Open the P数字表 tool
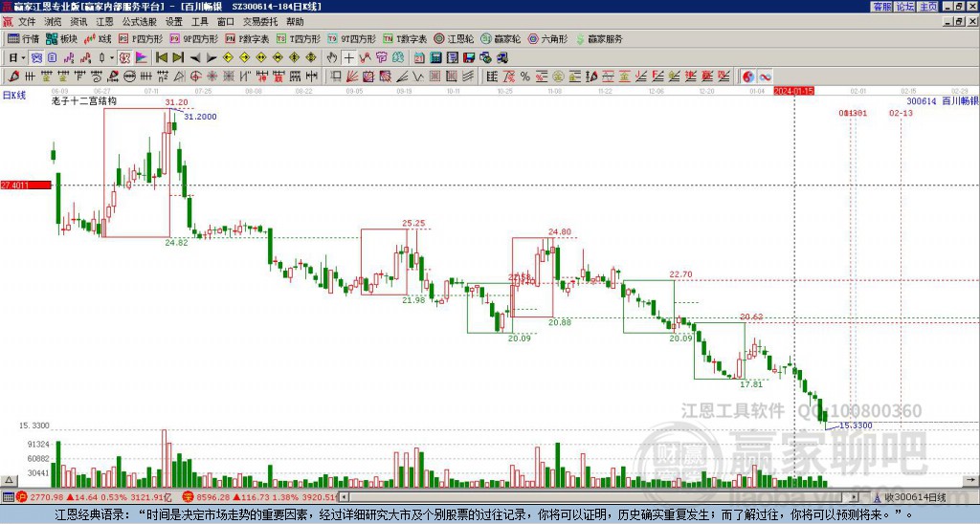This screenshot has width=980, height=524. click(x=247, y=38)
